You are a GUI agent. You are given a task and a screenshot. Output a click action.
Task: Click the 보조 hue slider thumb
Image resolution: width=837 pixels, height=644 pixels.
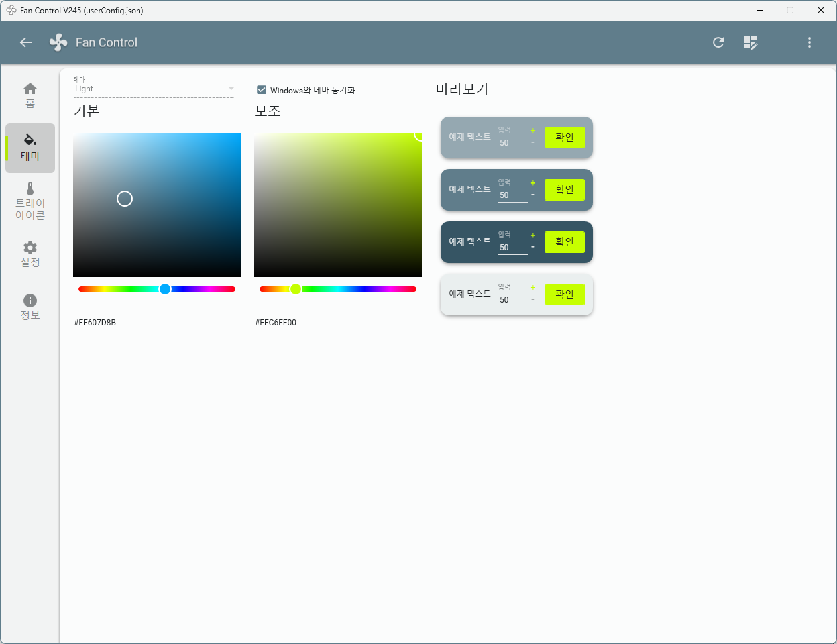296,289
